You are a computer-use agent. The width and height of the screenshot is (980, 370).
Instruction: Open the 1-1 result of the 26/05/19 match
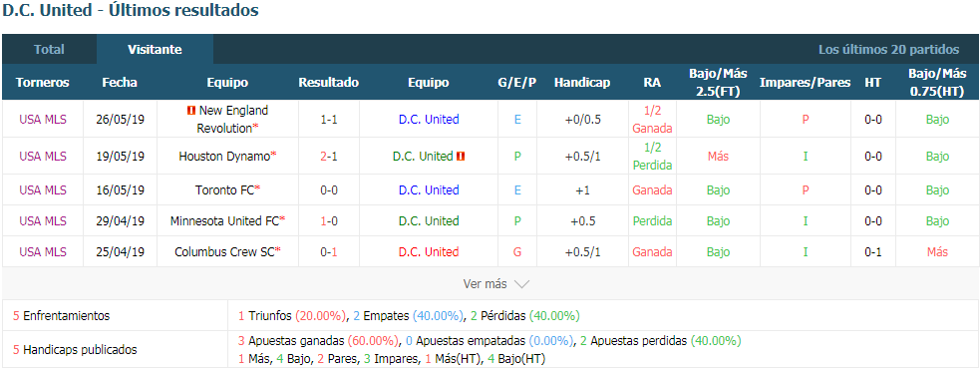pyautogui.click(x=329, y=120)
